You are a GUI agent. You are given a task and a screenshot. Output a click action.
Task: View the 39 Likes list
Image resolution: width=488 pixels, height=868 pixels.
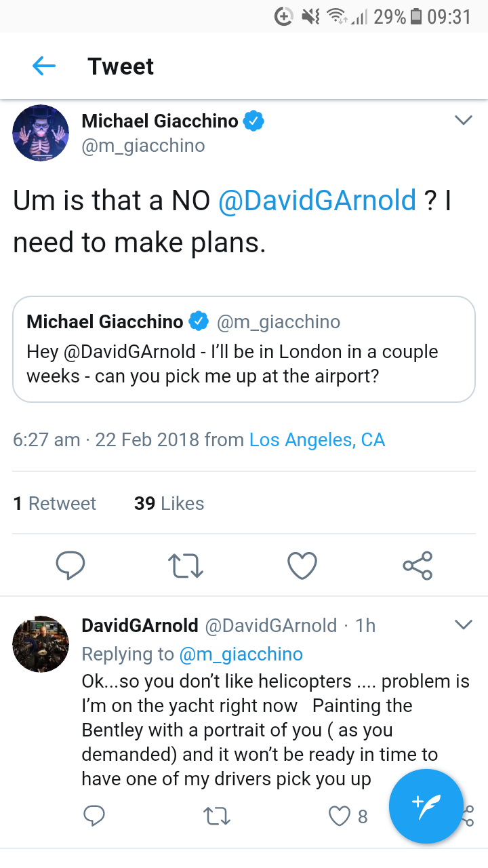[169, 503]
